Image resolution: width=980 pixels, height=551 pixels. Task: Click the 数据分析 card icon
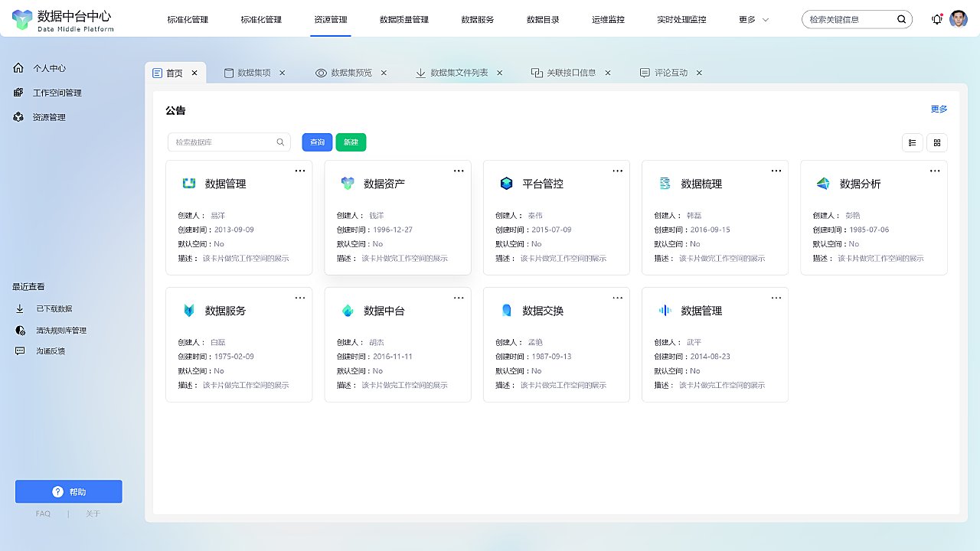pyautogui.click(x=823, y=184)
